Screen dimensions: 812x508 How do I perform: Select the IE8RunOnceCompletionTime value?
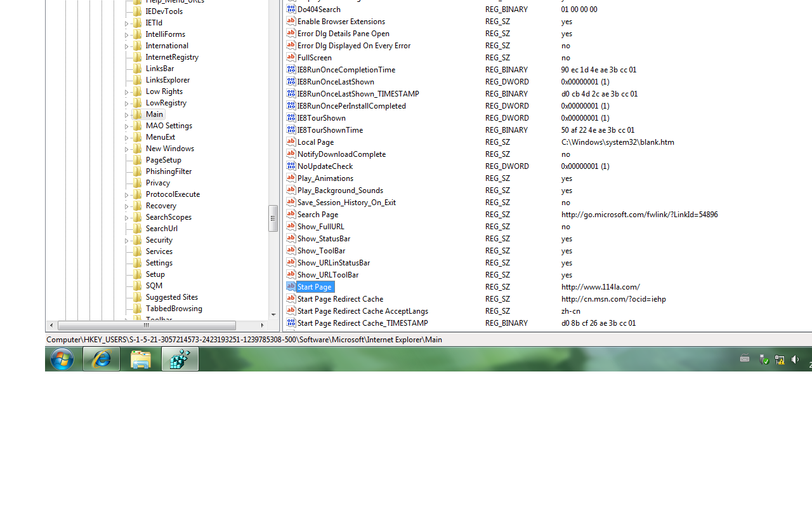coord(346,69)
